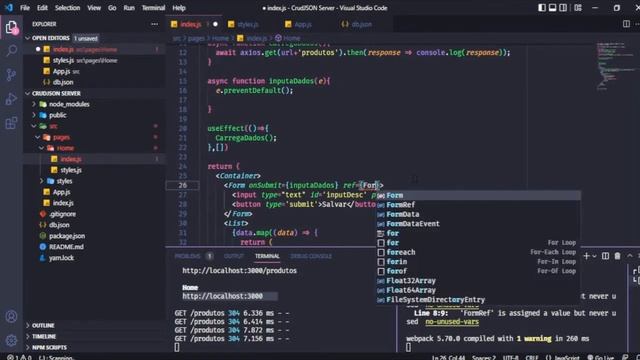Select FormRef in the autocomplete list
640x360 pixels.
click(478, 205)
